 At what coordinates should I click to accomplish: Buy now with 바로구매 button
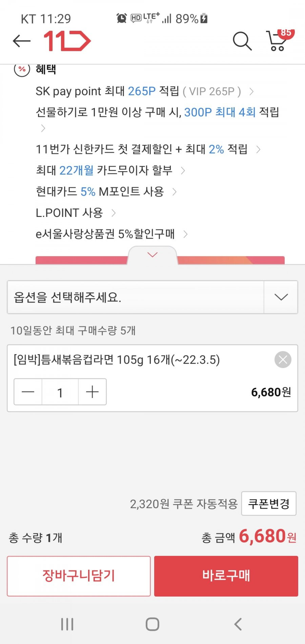(x=226, y=576)
